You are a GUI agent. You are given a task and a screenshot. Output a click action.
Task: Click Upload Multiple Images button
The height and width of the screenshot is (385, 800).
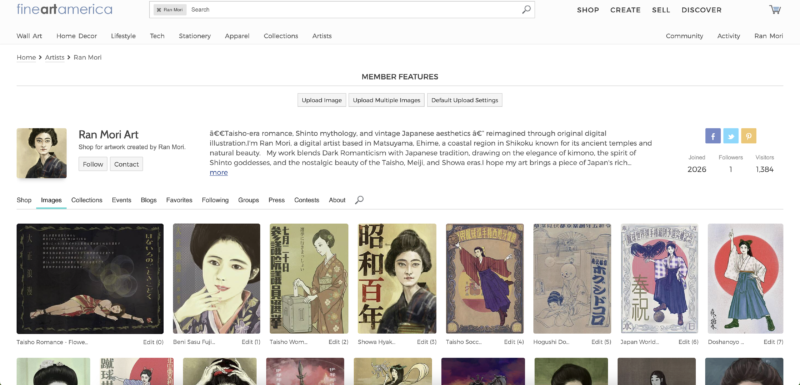click(386, 100)
